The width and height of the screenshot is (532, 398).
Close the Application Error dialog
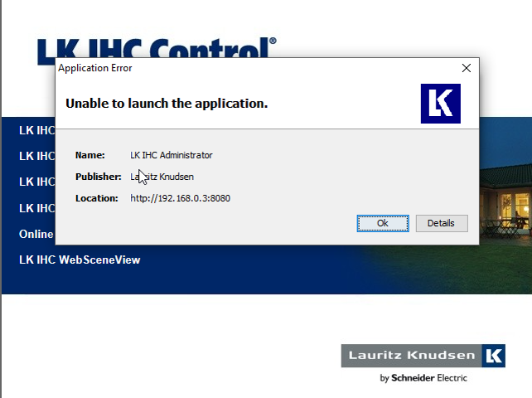tap(467, 68)
